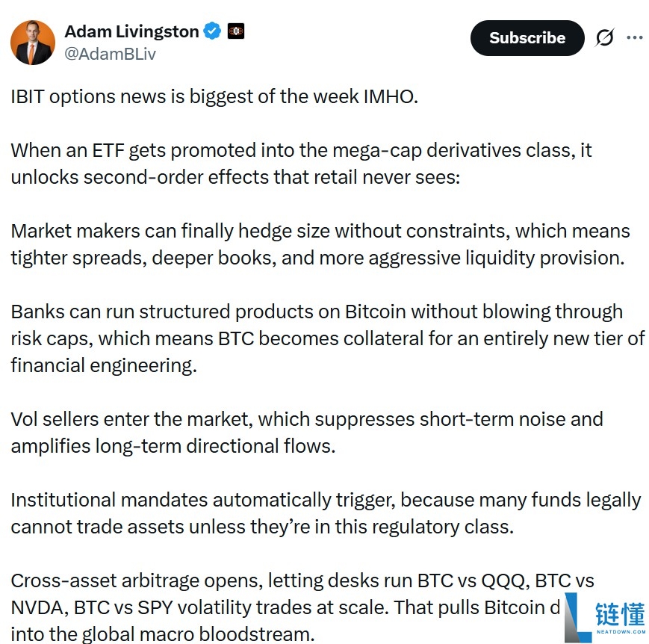This screenshot has width=649, height=644.
Task: Click the 'Vol sellers enter the market' paragraph
Action: tap(306, 432)
